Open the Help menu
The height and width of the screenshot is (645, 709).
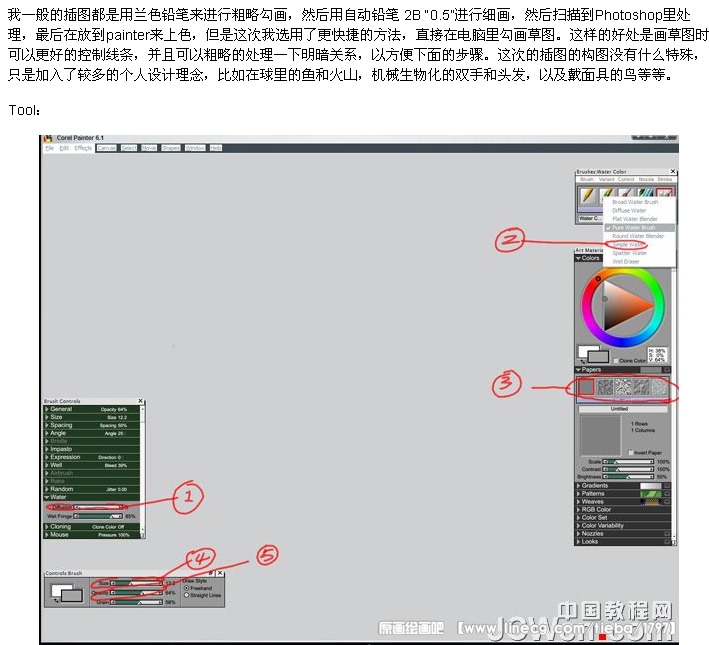point(216,148)
